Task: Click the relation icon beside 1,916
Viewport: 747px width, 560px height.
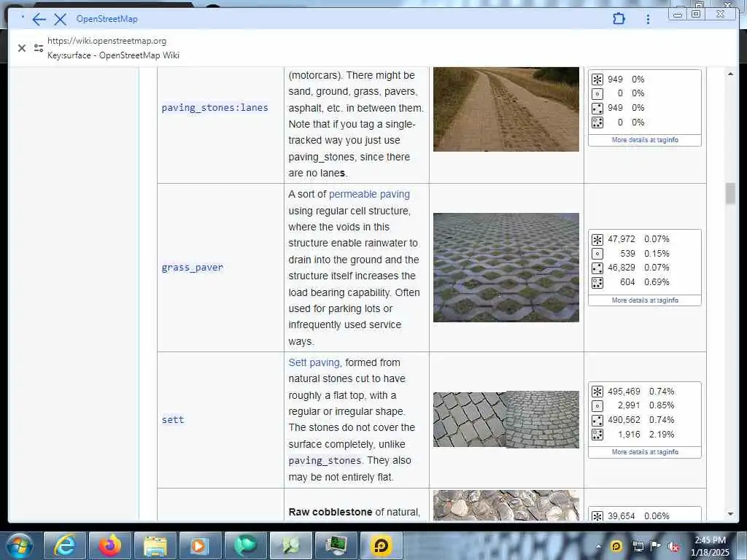Action: click(x=597, y=435)
